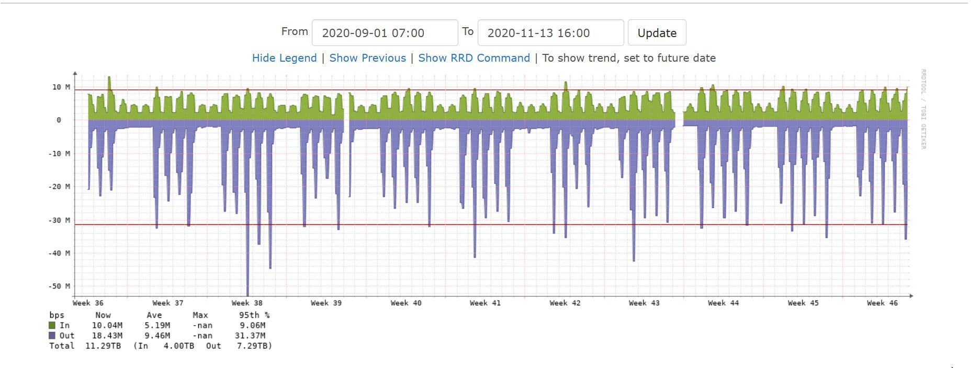Screen dimensions: 980x368
Task: Click the Week 46 axis label
Action: pyautogui.click(x=882, y=303)
